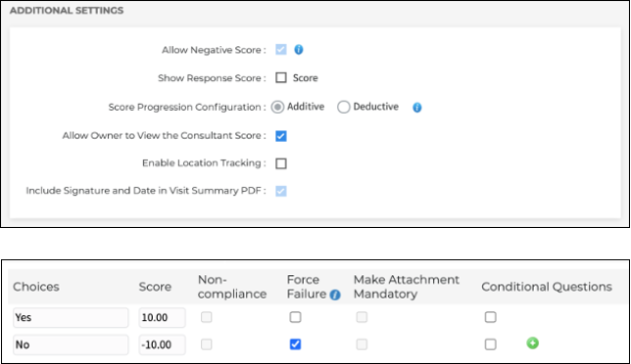Click info icon next to Deductive option
Viewport: 631px width, 364px height.
pyautogui.click(x=417, y=108)
